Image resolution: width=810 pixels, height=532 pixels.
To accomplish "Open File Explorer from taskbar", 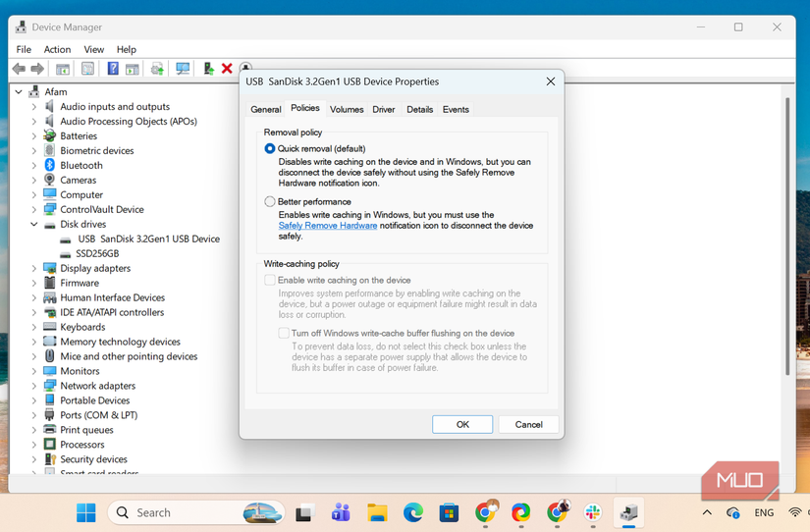I will (377, 512).
